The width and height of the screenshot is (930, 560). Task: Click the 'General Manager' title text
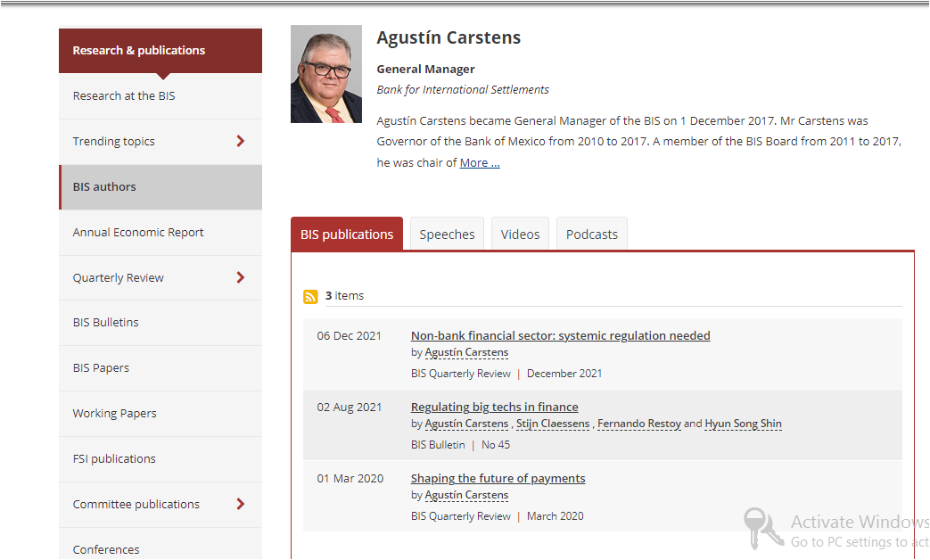pos(426,69)
